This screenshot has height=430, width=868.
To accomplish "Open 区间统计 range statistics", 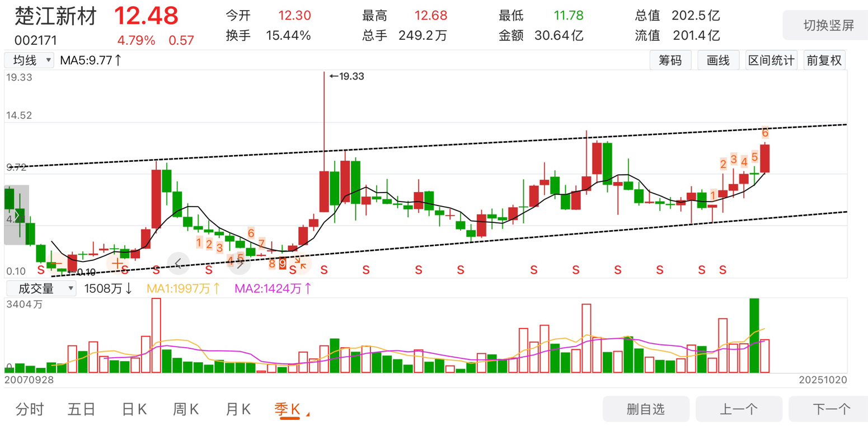I will 771,60.
